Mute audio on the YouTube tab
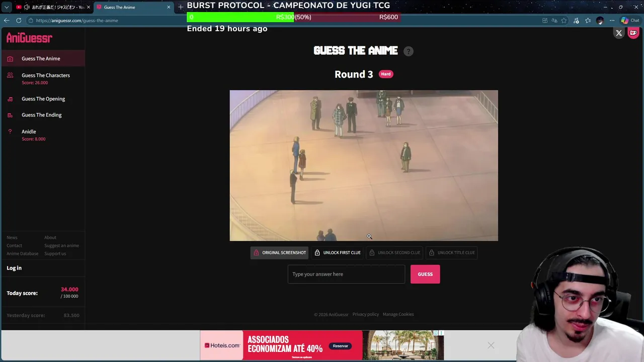Viewport: 644px width, 362px height. click(x=26, y=7)
